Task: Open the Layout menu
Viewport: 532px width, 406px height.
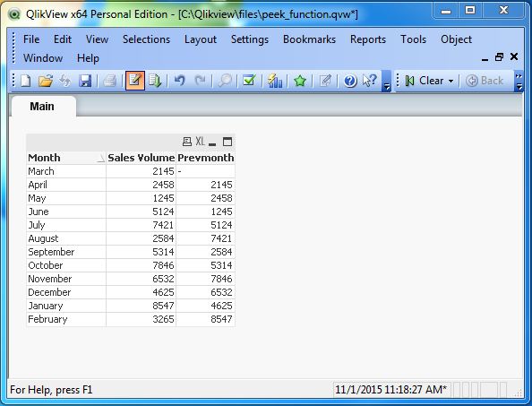Action: tap(201, 39)
